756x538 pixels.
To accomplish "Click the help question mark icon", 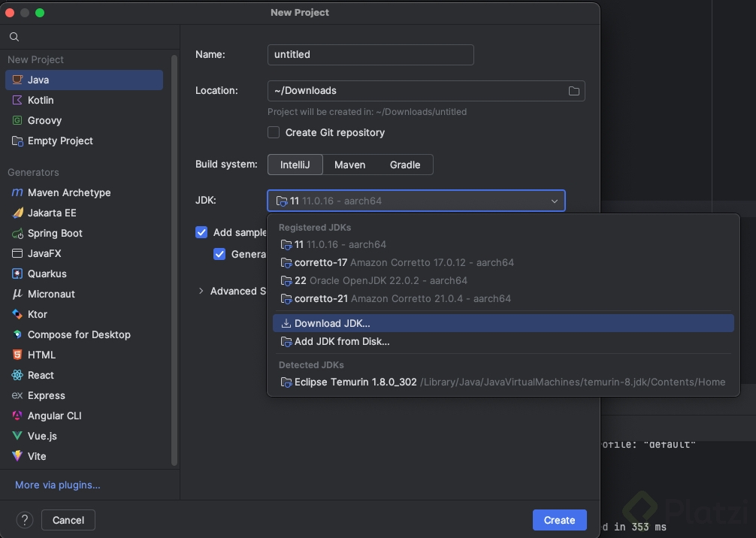I will (x=25, y=520).
